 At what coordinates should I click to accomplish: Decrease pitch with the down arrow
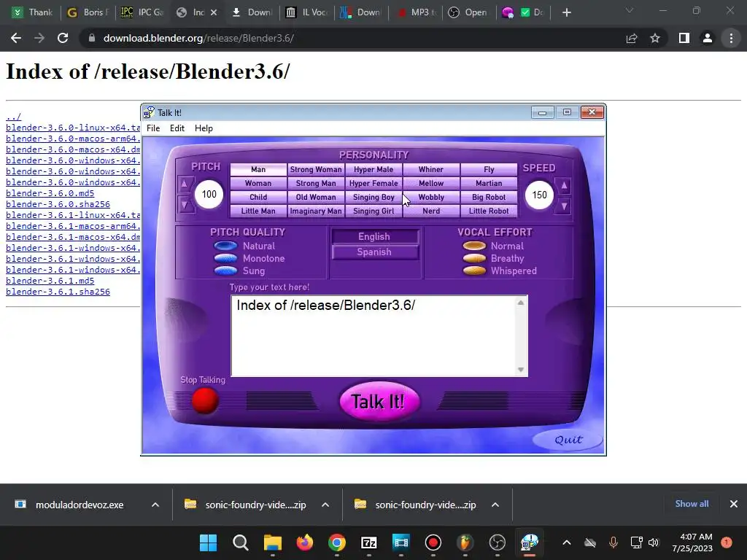185,205
